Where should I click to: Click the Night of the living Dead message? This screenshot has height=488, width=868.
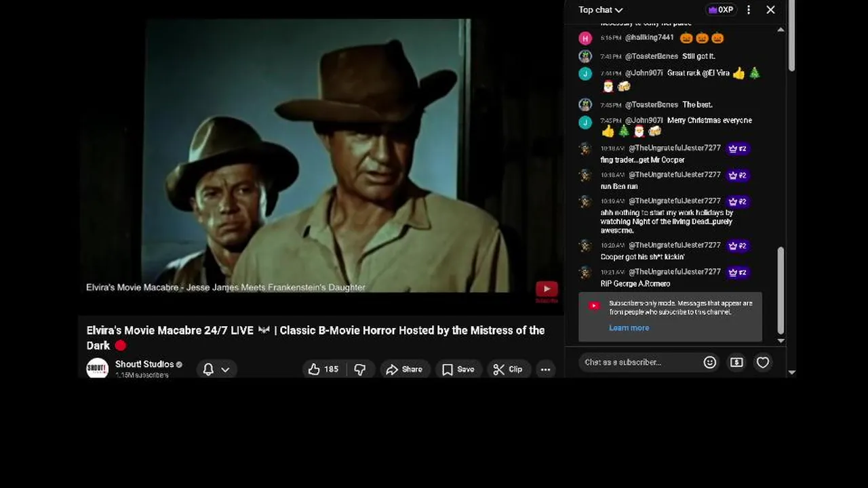(667, 222)
